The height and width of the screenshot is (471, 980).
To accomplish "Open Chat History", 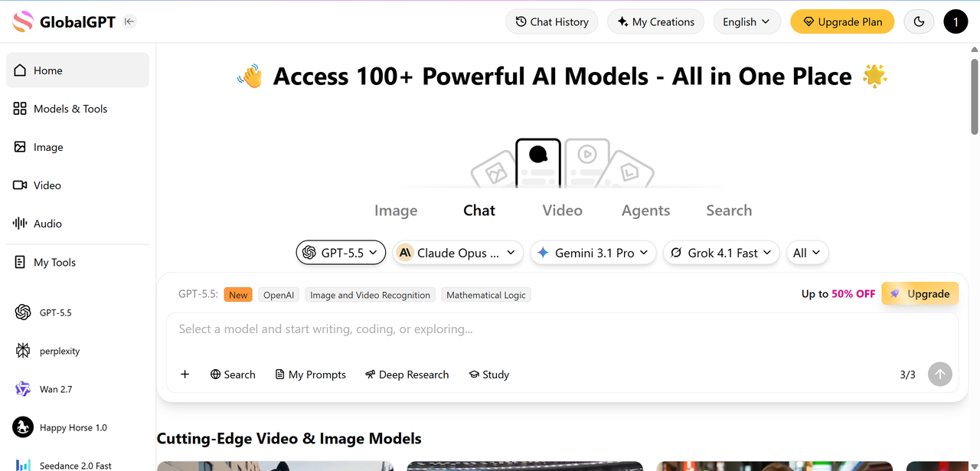I will coord(552,21).
